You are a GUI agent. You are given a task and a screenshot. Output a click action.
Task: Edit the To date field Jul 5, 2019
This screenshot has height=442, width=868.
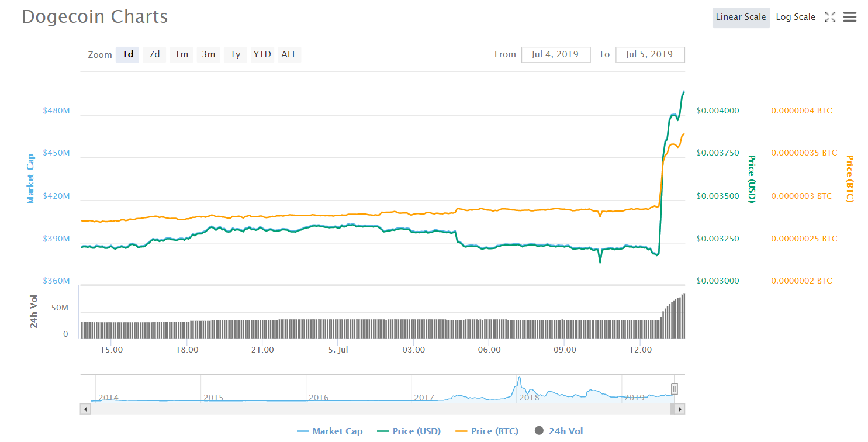pyautogui.click(x=650, y=54)
